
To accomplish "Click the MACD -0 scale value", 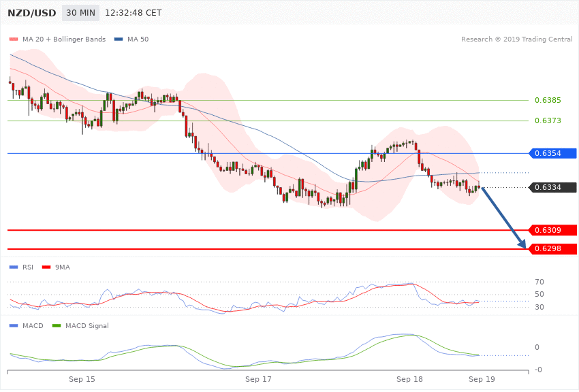I will (538, 370).
